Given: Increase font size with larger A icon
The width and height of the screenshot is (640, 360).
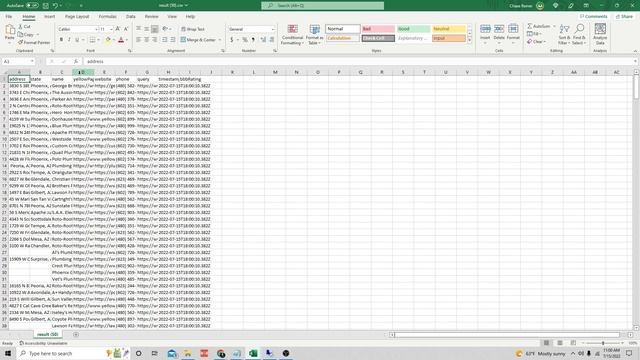Looking at the screenshot, I should [118, 29].
